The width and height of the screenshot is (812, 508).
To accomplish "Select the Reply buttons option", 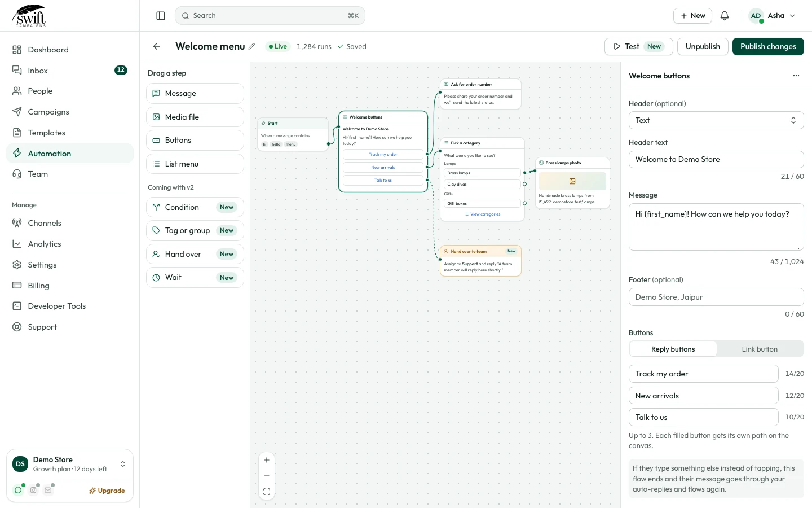I will pos(673,349).
